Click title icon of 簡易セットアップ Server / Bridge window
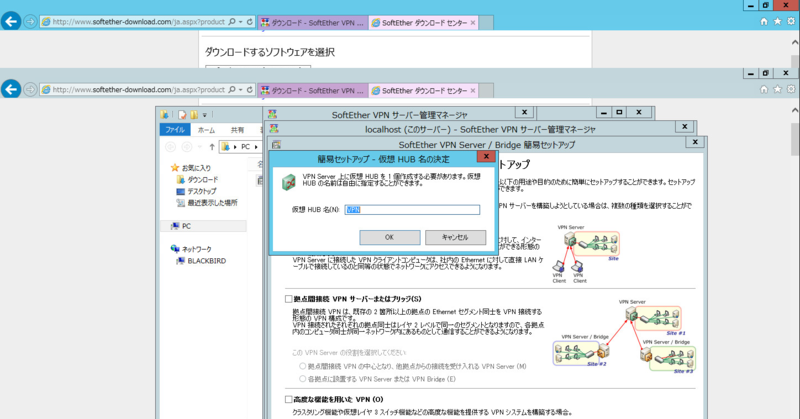 276,144
